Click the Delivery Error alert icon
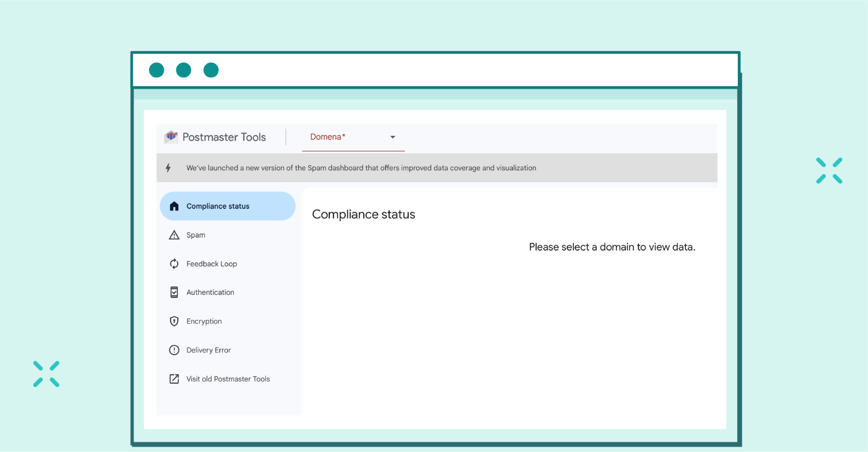This screenshot has height=452, width=868. pyautogui.click(x=174, y=349)
